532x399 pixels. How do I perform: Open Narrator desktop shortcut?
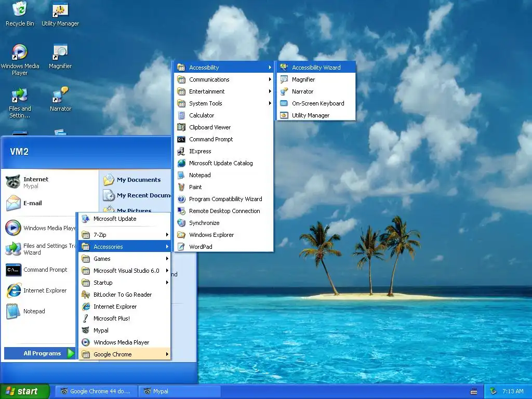click(x=60, y=99)
